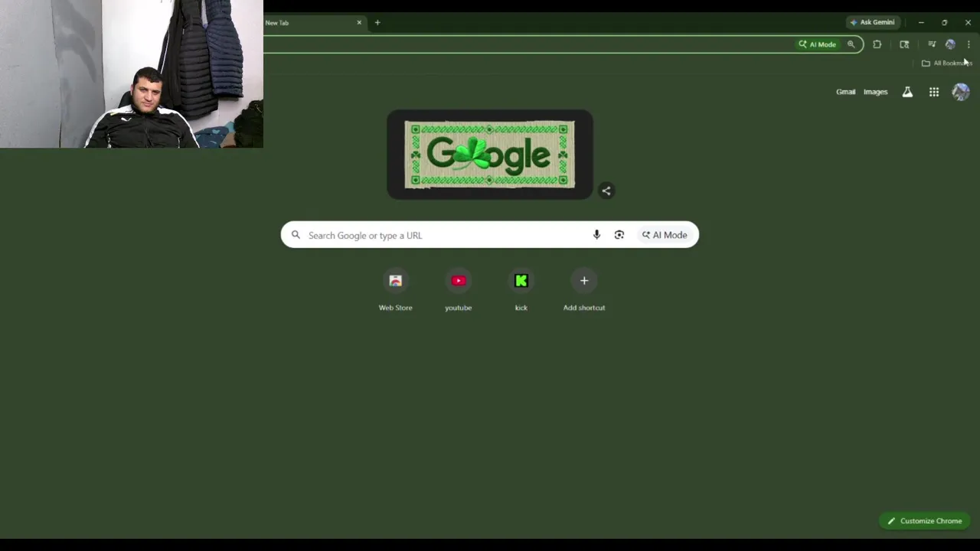
Task: Click the search-tabs icon beside the Extensions icon
Action: tap(904, 44)
